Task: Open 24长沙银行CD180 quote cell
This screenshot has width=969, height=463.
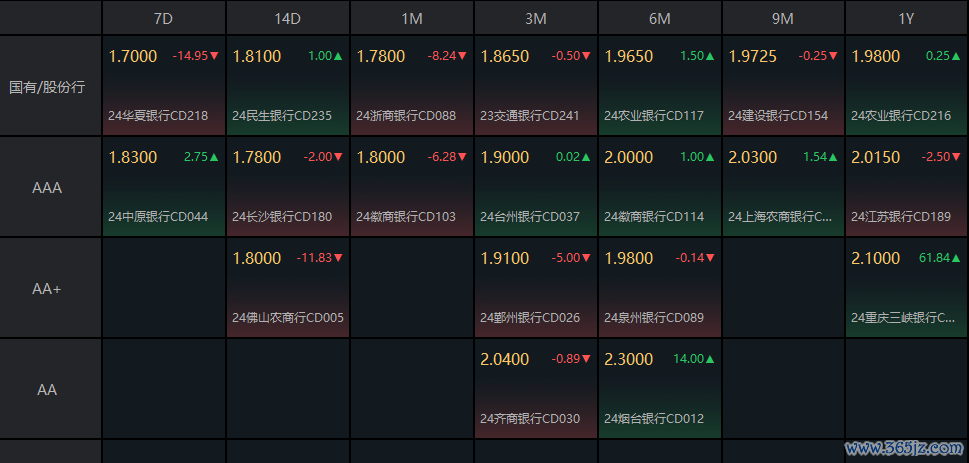Action: click(x=288, y=187)
